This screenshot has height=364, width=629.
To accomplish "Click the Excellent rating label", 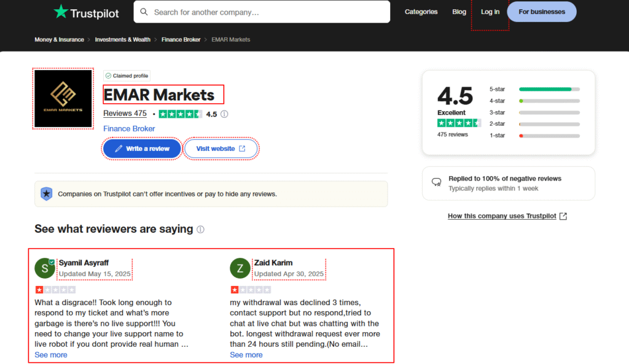I will tap(451, 113).
